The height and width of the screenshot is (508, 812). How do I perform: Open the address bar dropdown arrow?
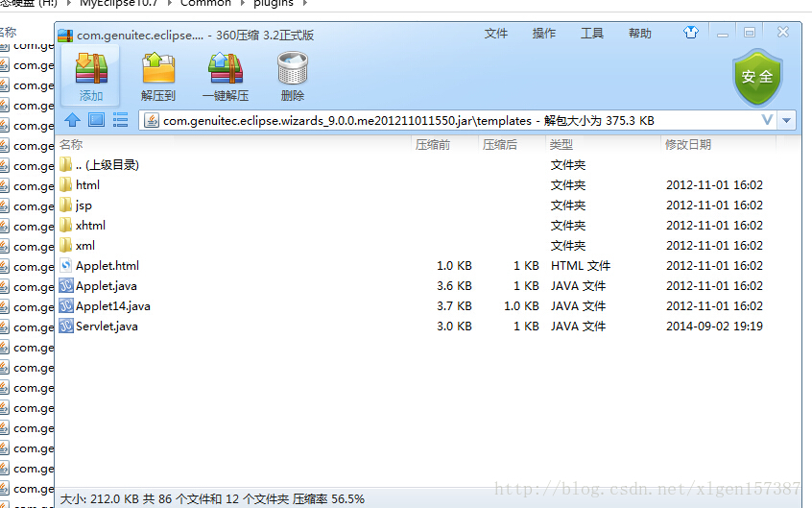(786, 120)
